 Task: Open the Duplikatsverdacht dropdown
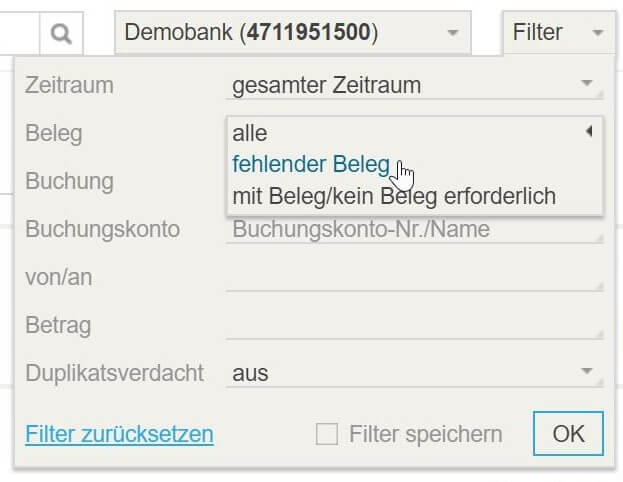415,374
